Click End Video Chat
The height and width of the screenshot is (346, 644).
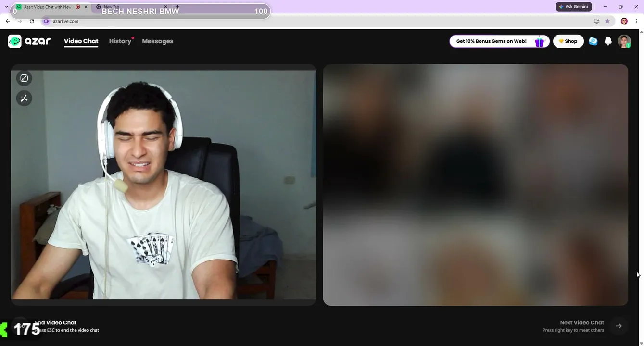[x=55, y=323]
